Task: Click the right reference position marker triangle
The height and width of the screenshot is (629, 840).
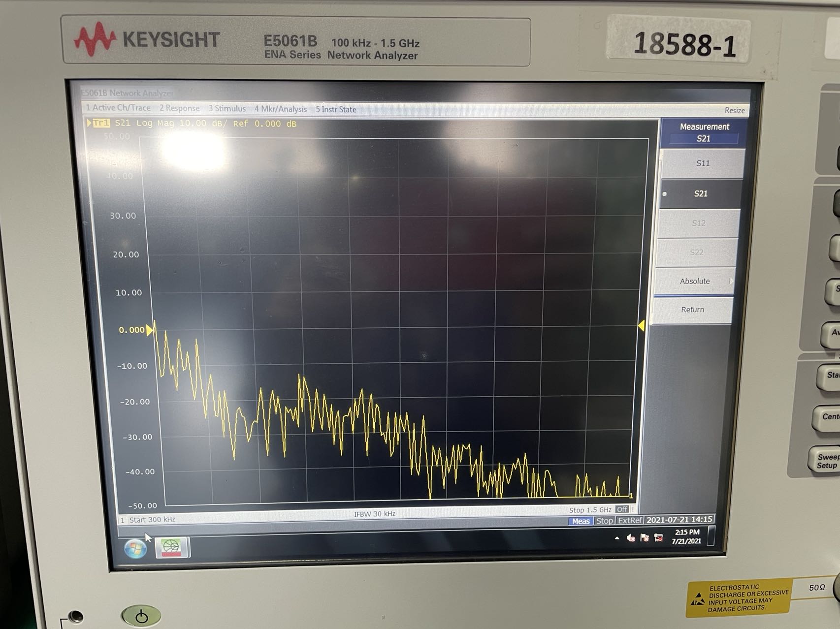Action: (641, 326)
